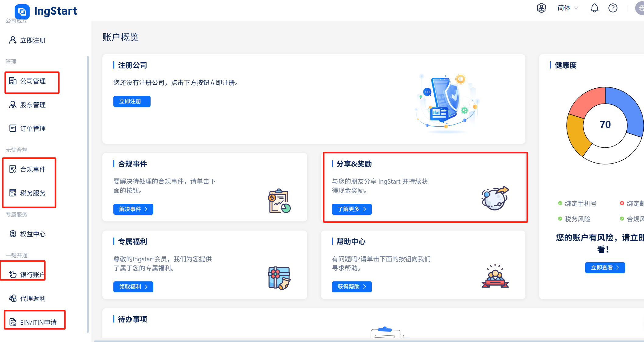
Task: Click the 公司管理 building icon
Action: click(12, 81)
